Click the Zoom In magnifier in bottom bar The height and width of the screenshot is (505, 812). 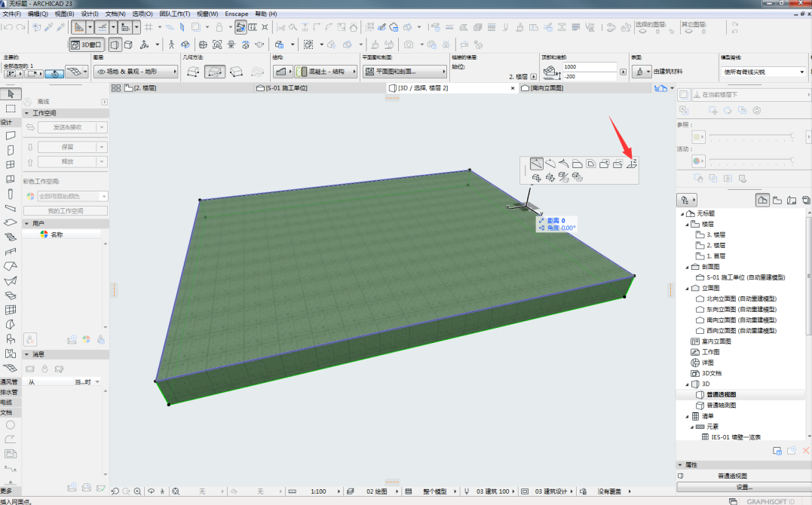[x=138, y=491]
